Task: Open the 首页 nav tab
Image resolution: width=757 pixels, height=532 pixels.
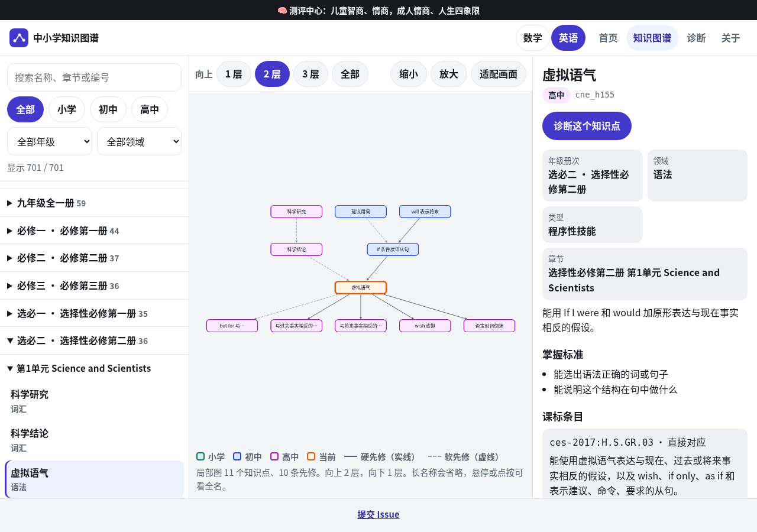Action: (x=608, y=38)
